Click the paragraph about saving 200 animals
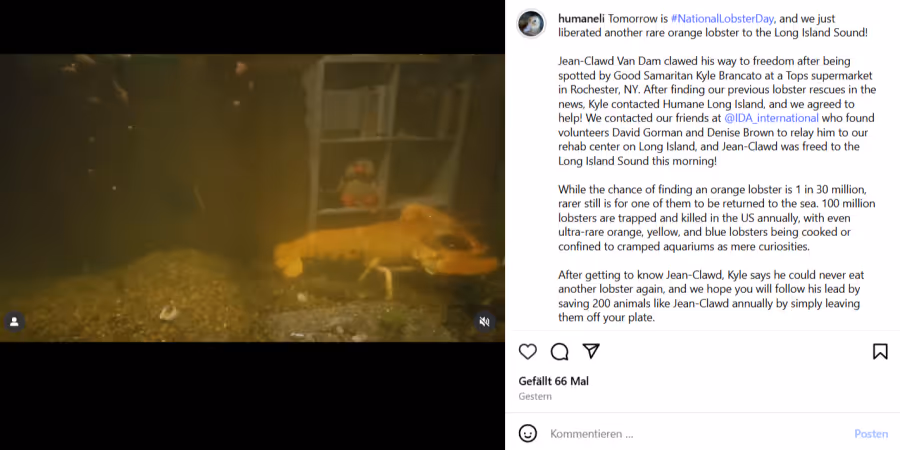900x450 pixels. (711, 296)
